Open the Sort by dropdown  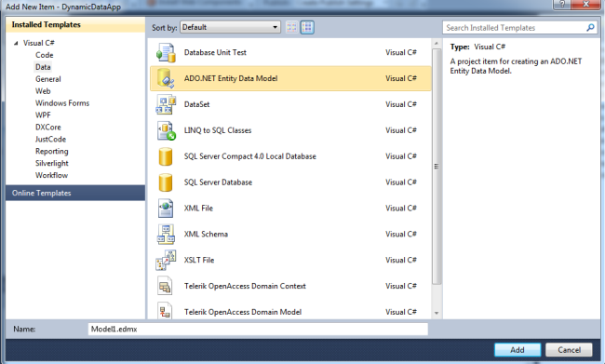point(230,27)
